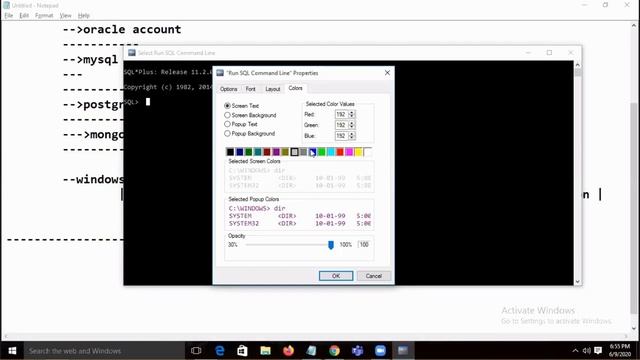640x360 pixels.
Task: Click the Opacity percentage value field
Action: click(x=364, y=244)
